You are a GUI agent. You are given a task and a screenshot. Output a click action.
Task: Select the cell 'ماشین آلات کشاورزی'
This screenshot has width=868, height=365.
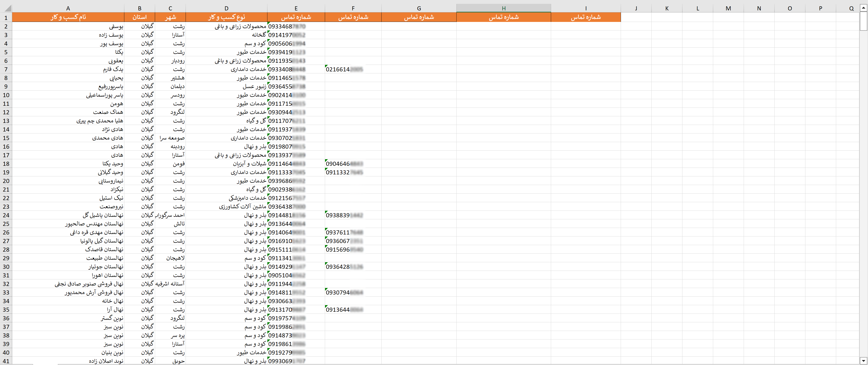click(226, 206)
